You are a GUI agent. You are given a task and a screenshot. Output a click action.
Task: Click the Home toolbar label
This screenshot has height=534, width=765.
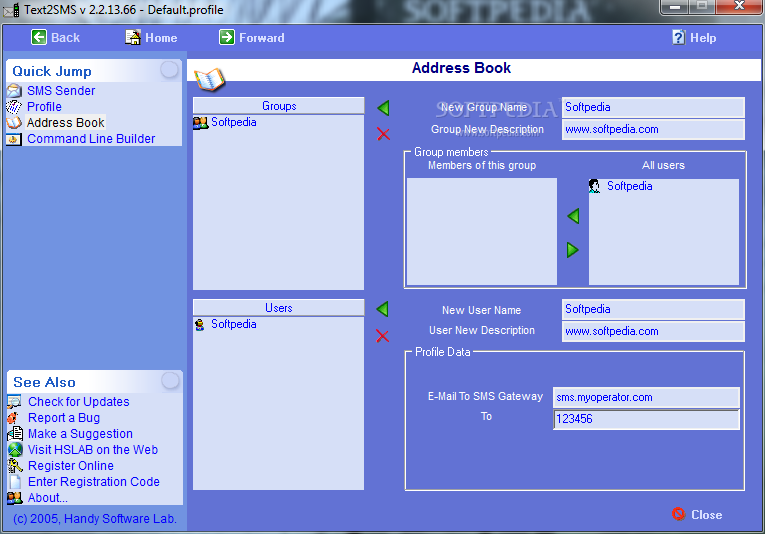pos(161,38)
